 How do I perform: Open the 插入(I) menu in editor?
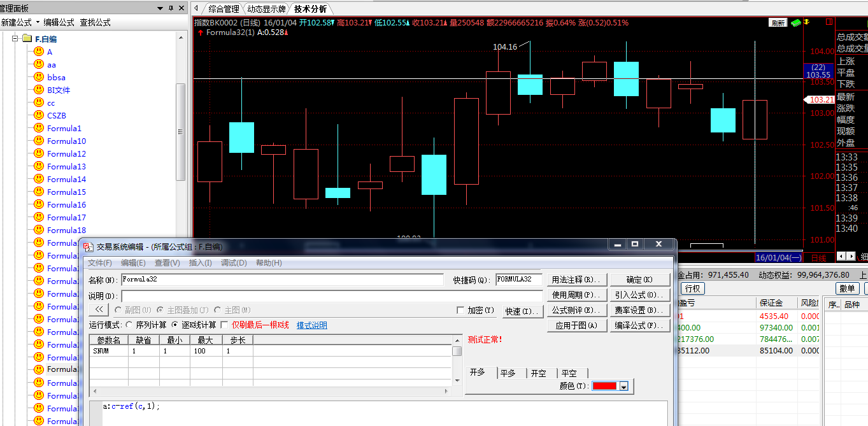point(200,263)
